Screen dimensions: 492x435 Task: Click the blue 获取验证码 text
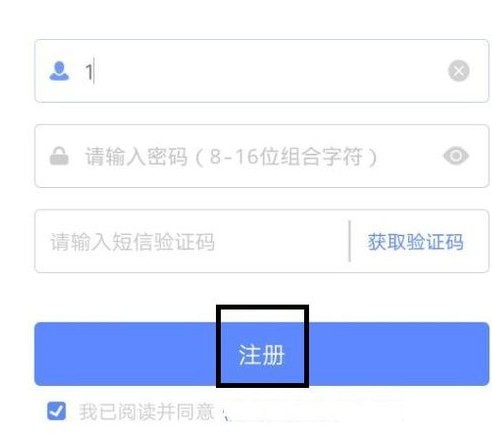[x=416, y=242]
